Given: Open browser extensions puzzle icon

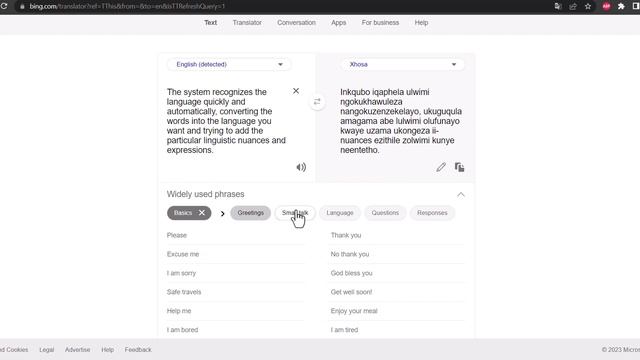Looking at the screenshot, I should pyautogui.click(x=621, y=6).
